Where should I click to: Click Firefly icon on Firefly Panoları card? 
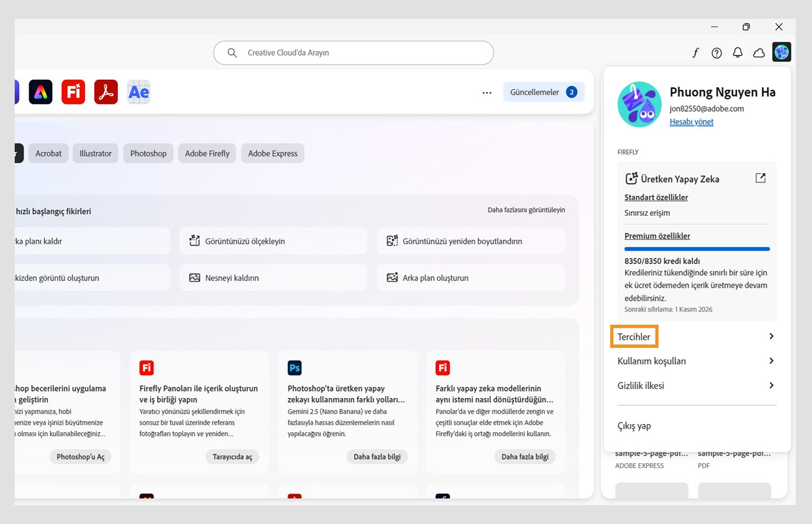tap(147, 368)
